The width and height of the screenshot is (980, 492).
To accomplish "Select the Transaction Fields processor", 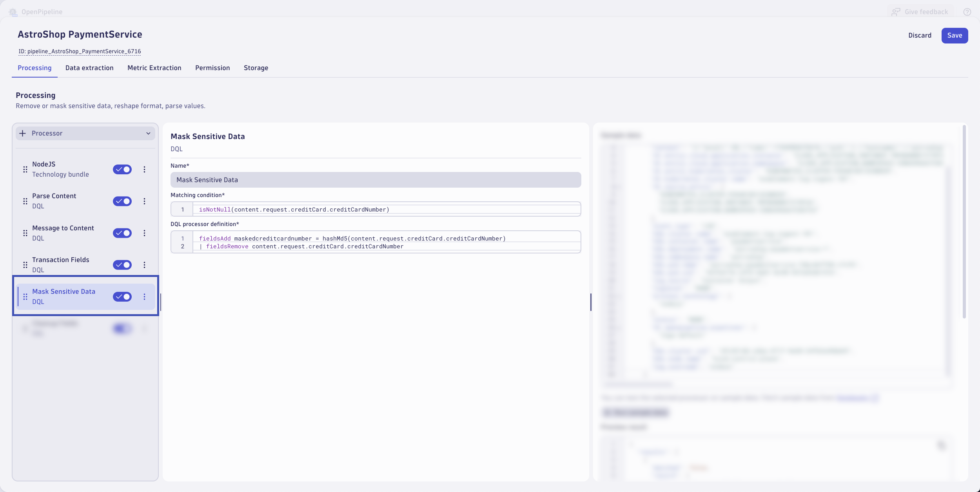I will (85, 265).
